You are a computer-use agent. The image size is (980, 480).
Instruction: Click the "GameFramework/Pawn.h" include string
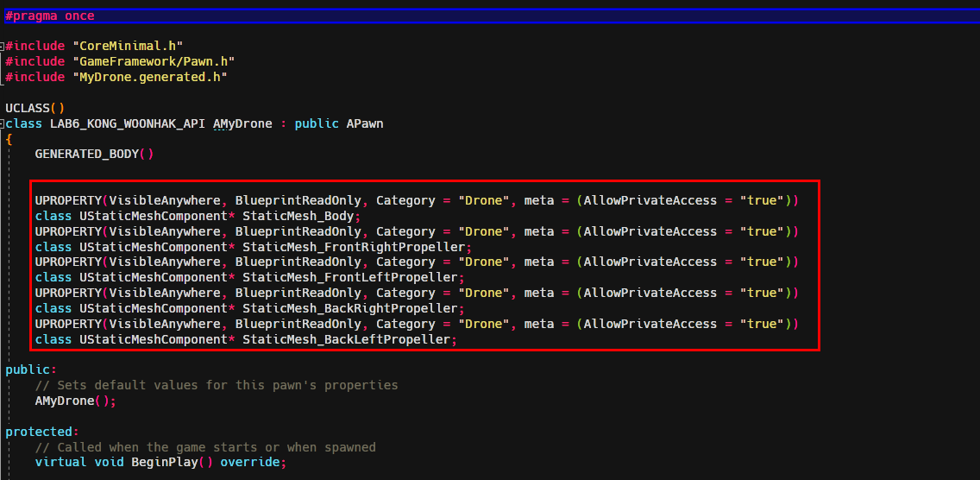point(154,61)
